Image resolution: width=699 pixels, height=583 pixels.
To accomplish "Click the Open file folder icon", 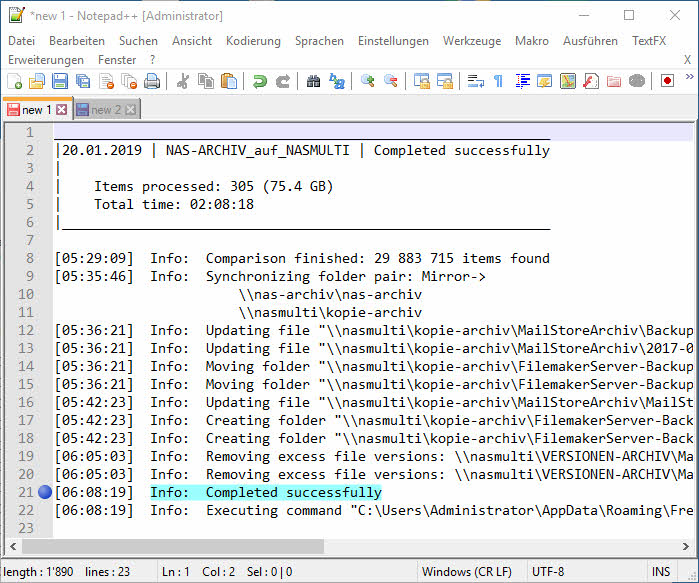I will tap(37, 81).
